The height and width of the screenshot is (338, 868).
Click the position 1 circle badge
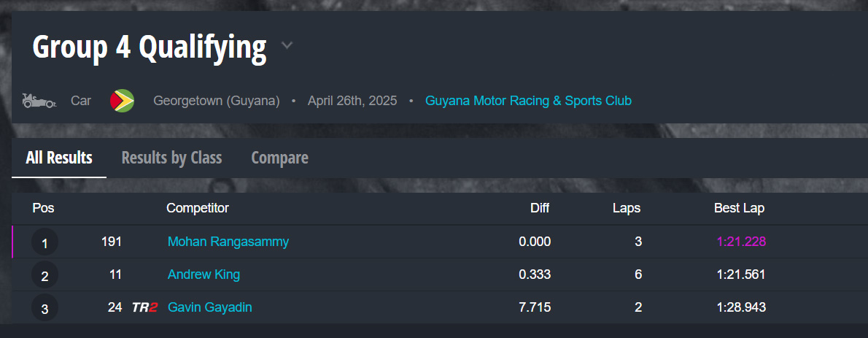pos(44,242)
